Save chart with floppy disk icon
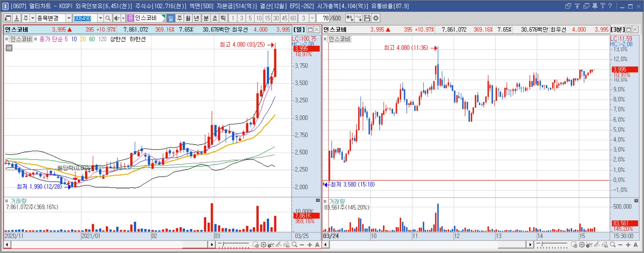This screenshot has height=253, width=644. tap(368, 18)
